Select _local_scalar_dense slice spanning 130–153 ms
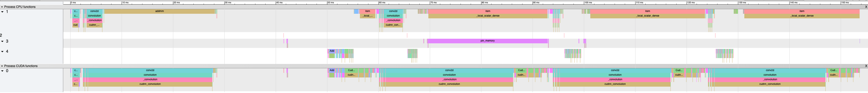The image size is (868, 93). (802, 16)
